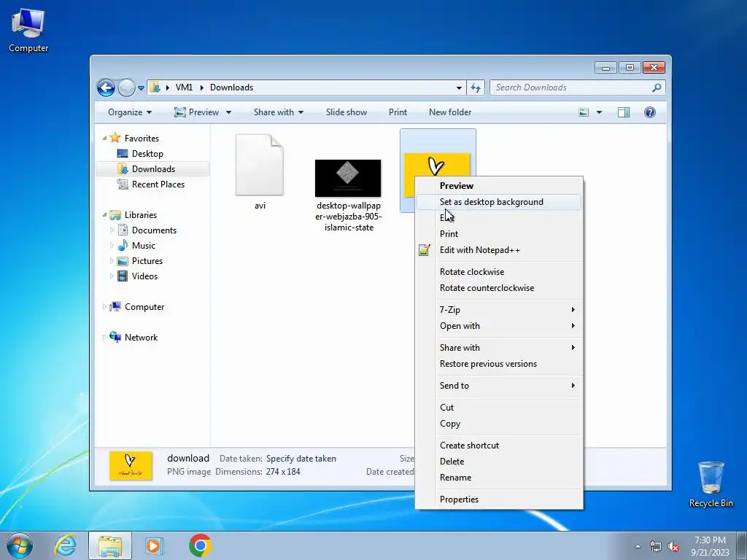Launch Google Chrome from taskbar
Image resolution: width=747 pixels, height=560 pixels.
200,545
